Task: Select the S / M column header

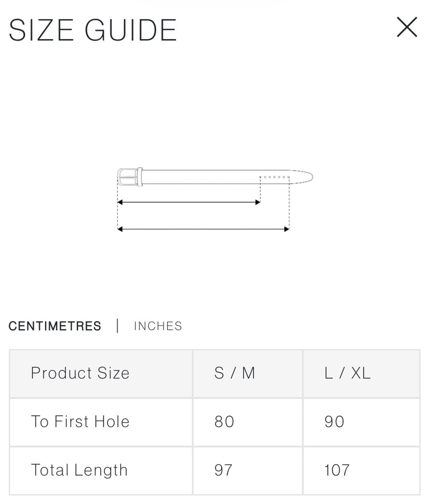Action: (x=234, y=373)
